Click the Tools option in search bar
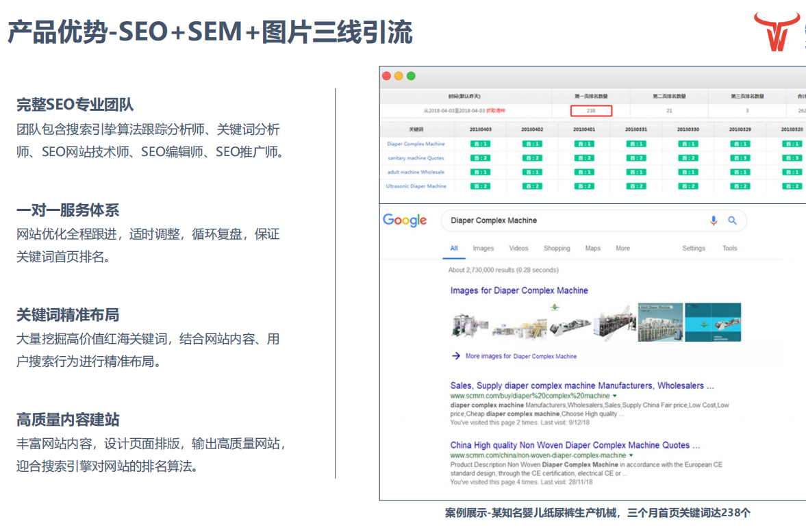This screenshot has width=806, height=532. coord(729,249)
